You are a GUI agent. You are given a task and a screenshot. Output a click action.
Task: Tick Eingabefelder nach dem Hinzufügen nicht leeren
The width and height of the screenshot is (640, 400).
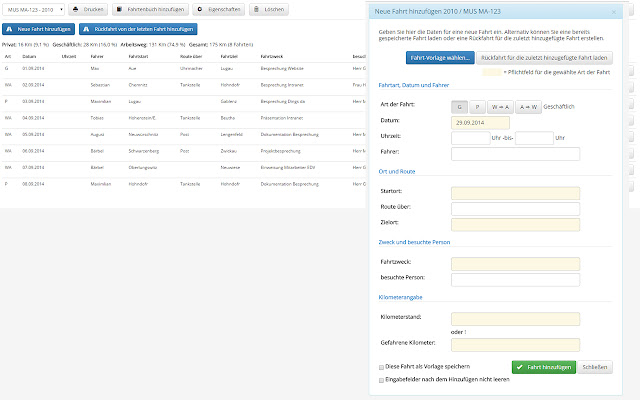[x=381, y=380]
